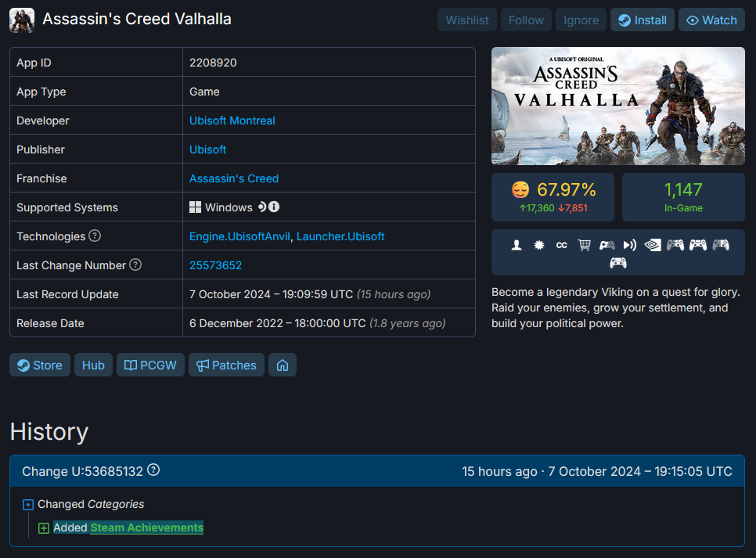Click the 1,147 In-Game players panel

tap(683, 197)
